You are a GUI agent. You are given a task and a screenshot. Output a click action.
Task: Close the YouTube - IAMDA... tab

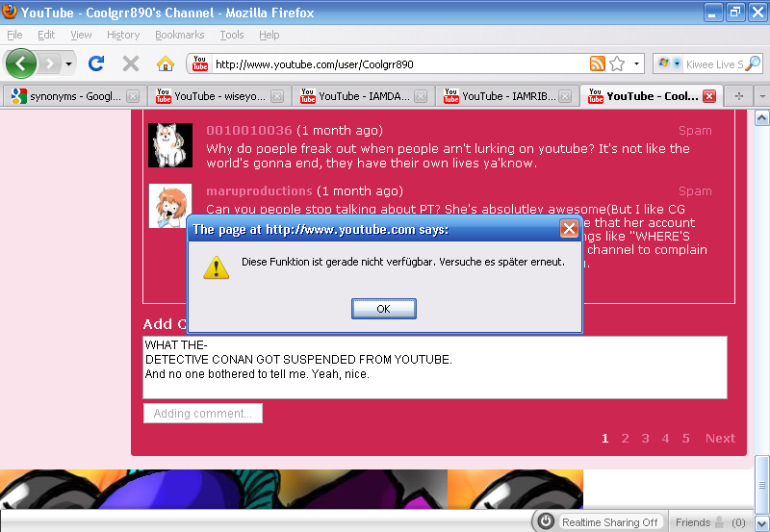421,96
